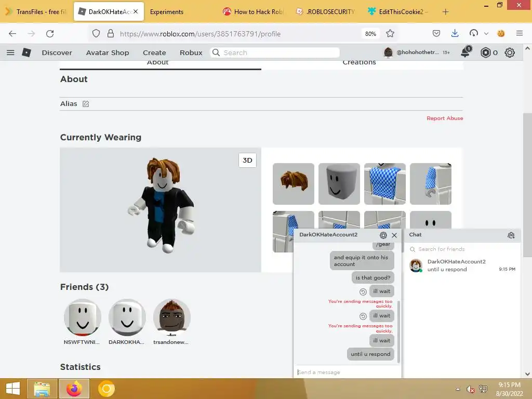Switch to the TransFiles tab
Image resolution: width=532 pixels, height=399 pixels.
point(37,12)
